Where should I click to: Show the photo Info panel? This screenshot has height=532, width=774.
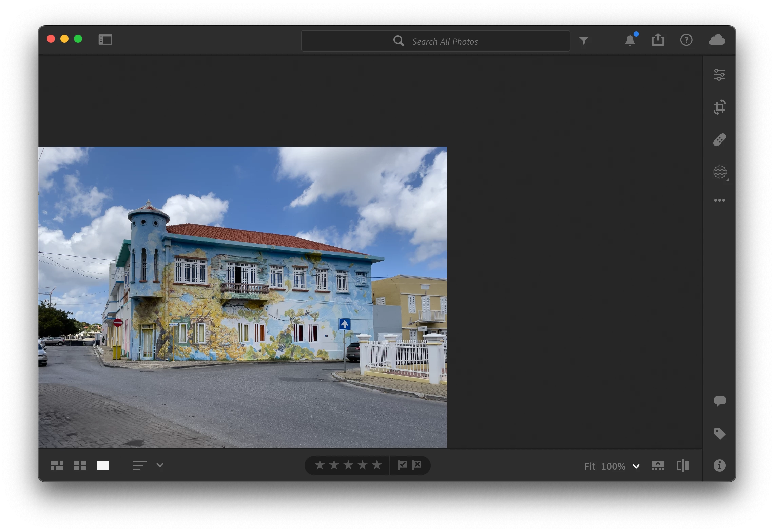pos(719,465)
